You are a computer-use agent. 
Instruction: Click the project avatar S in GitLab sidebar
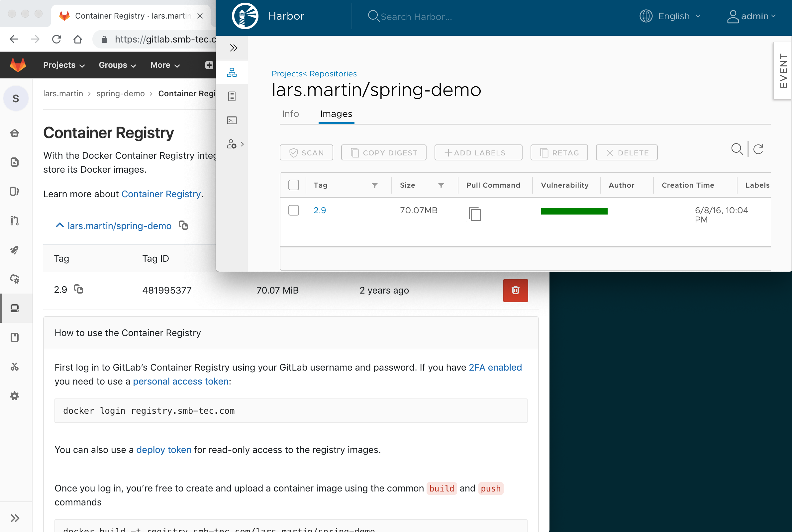(16, 98)
